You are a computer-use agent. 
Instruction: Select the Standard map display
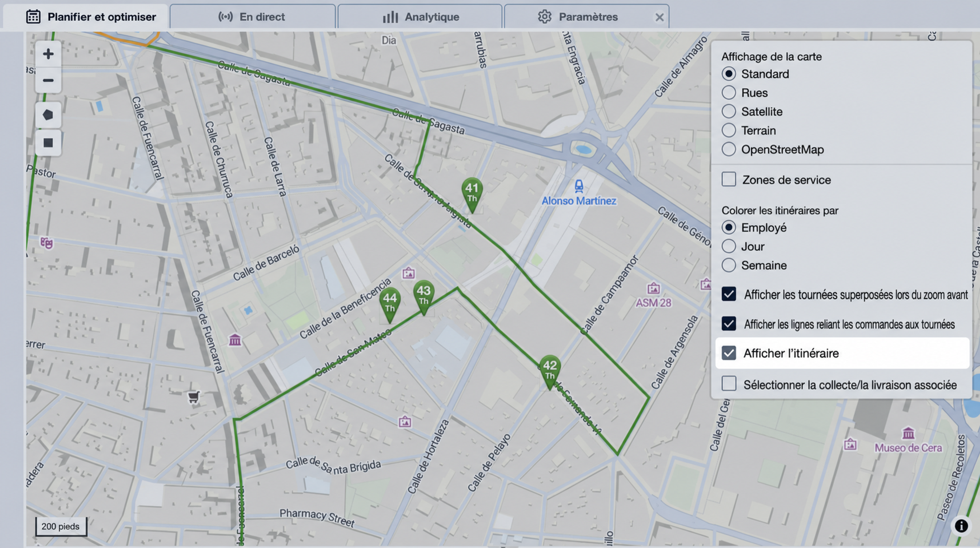(x=728, y=74)
